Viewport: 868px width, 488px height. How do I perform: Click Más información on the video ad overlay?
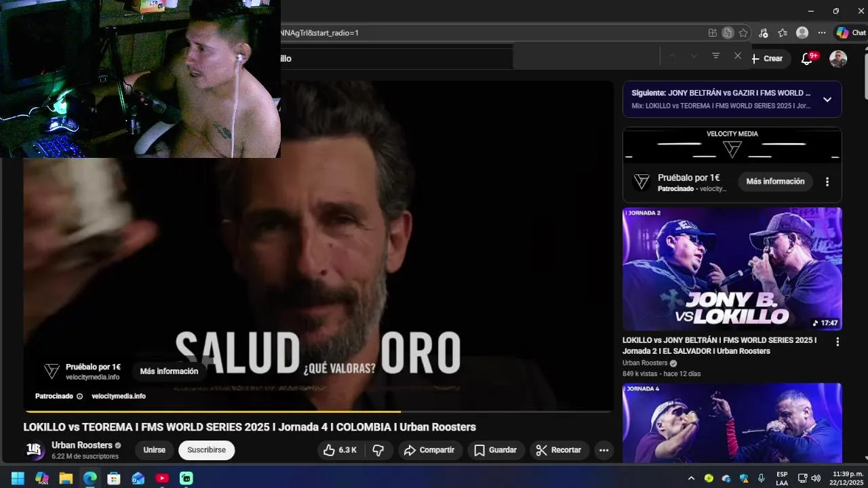(169, 371)
